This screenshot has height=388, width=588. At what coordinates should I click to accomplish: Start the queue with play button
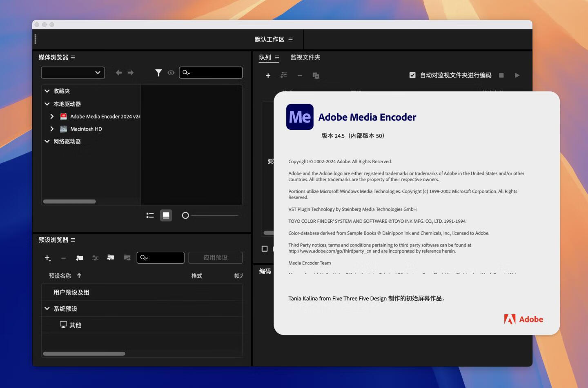click(x=517, y=75)
